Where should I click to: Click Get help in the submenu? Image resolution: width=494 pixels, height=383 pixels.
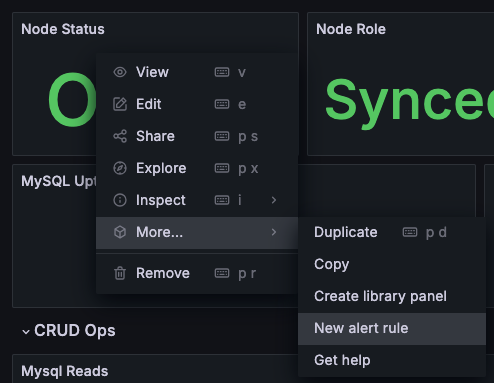[392, 360]
